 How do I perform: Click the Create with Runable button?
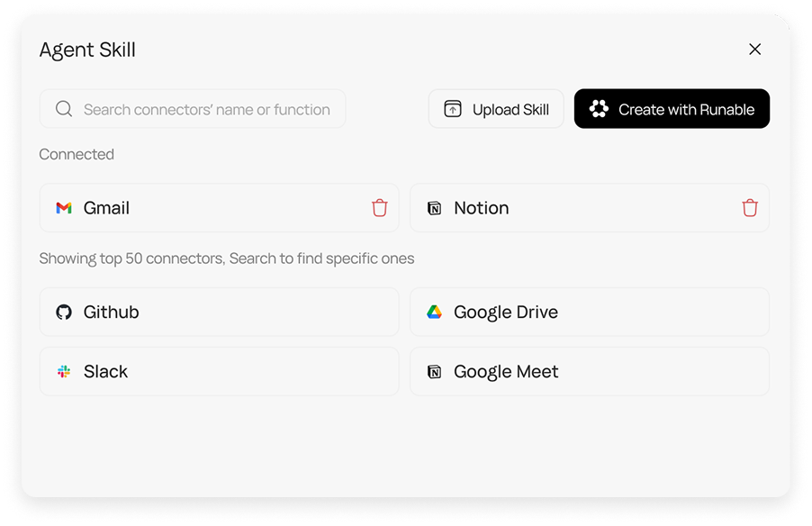tap(672, 108)
